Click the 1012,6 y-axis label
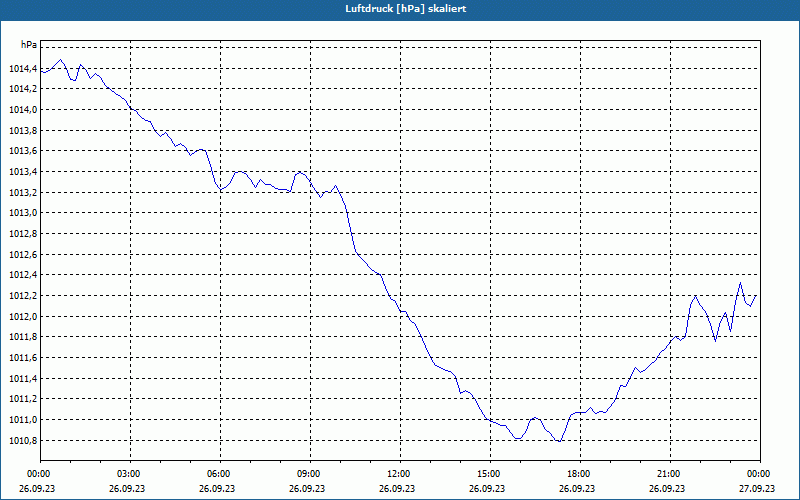The height and width of the screenshot is (500, 800). click(x=22, y=255)
